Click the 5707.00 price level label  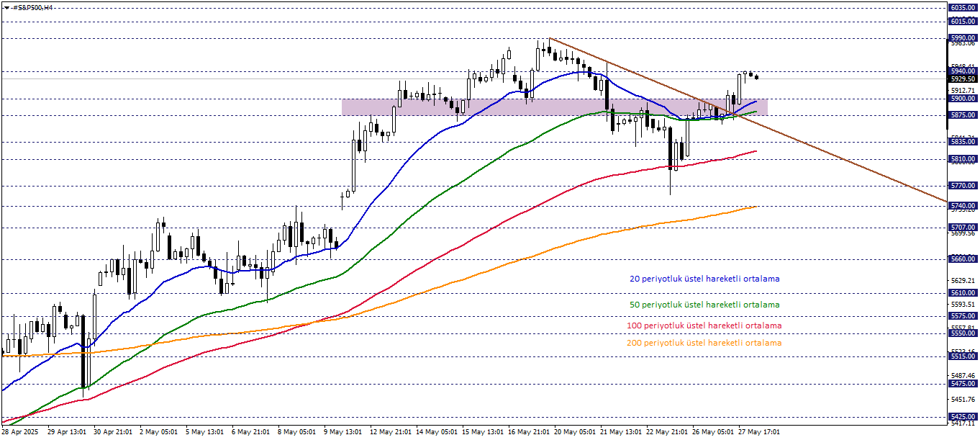[963, 228]
